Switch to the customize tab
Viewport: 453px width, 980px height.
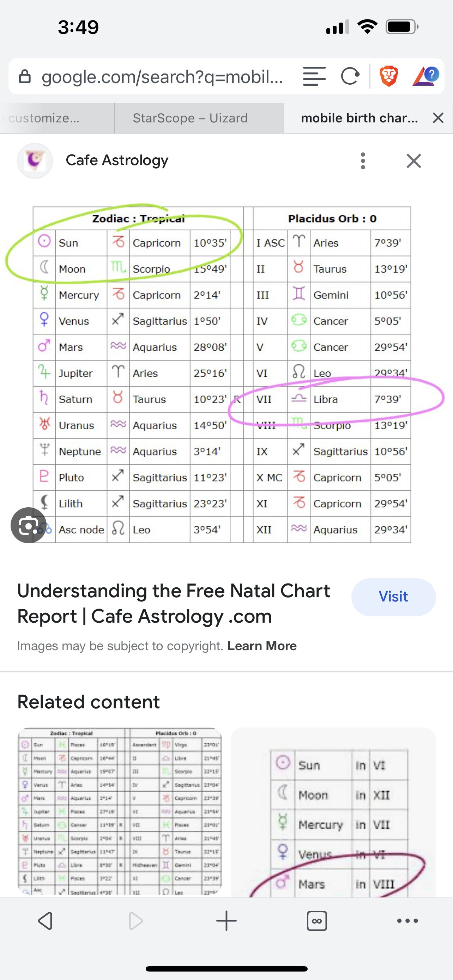click(x=44, y=118)
